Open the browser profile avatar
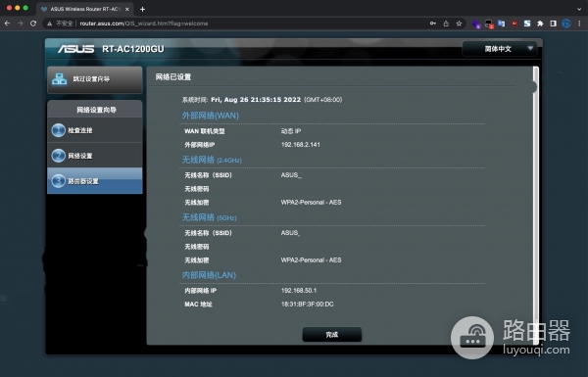This screenshot has width=588, height=377. [x=566, y=24]
